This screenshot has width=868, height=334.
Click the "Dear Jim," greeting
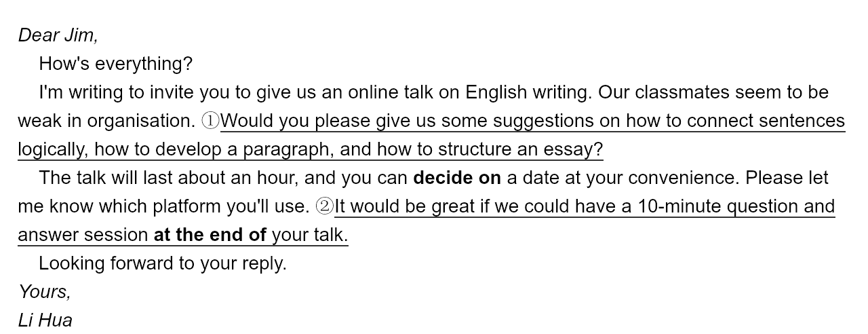point(58,35)
